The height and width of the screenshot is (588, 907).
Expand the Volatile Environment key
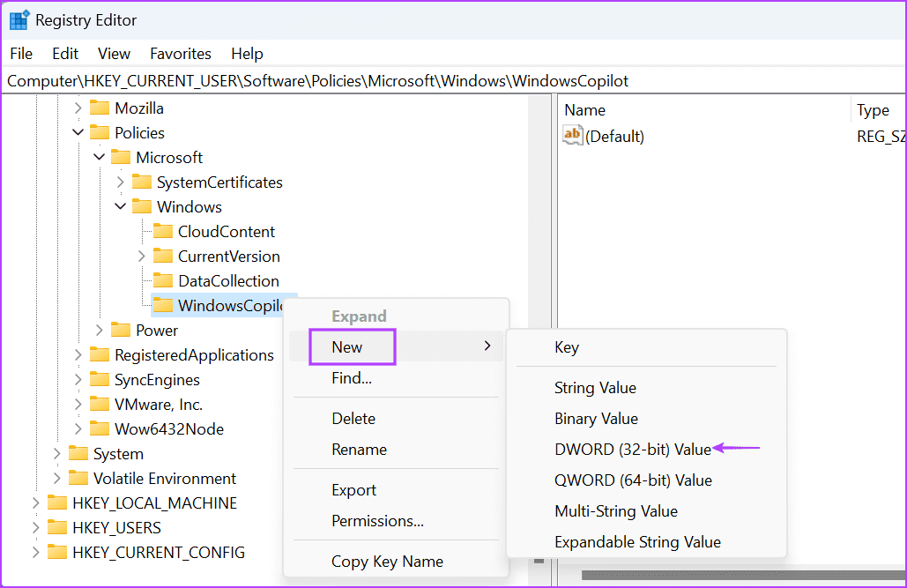coord(56,478)
